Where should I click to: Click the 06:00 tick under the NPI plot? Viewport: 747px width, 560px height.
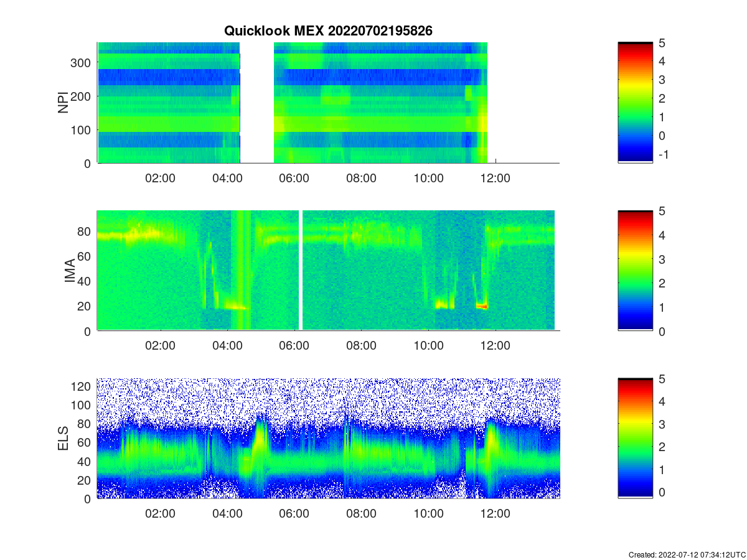click(x=294, y=178)
